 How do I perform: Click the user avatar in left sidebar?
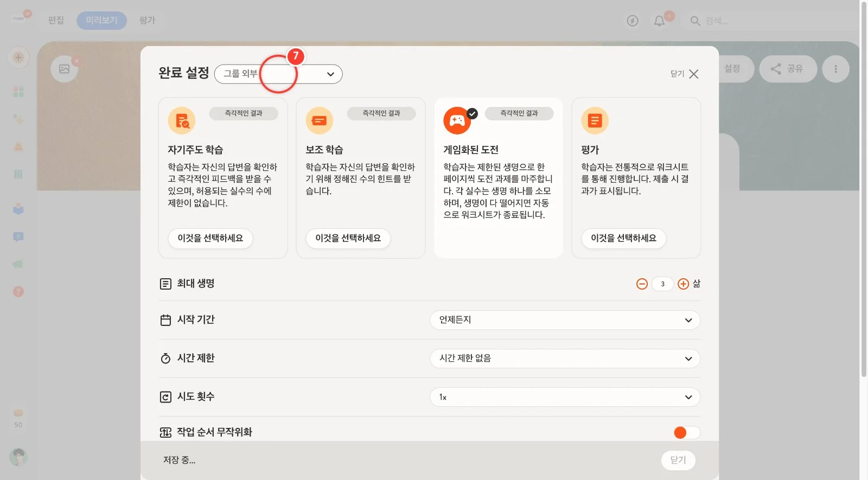pos(18,457)
